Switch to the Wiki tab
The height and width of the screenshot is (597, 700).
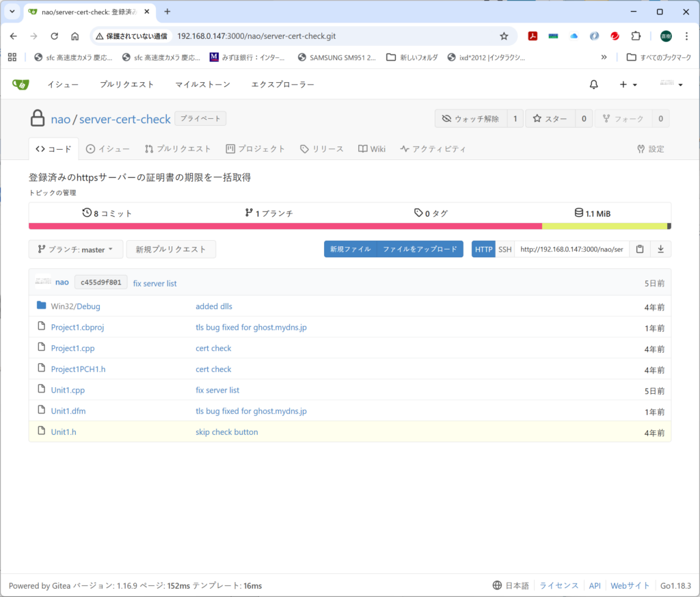point(372,149)
